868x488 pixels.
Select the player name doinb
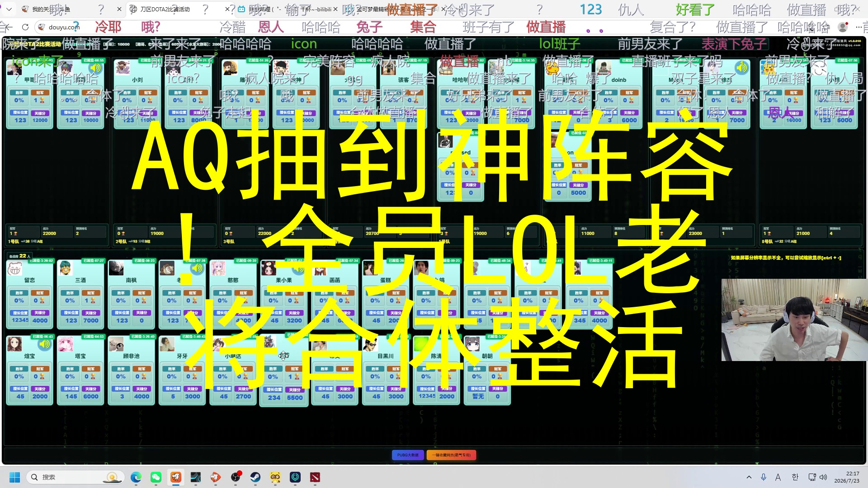618,80
